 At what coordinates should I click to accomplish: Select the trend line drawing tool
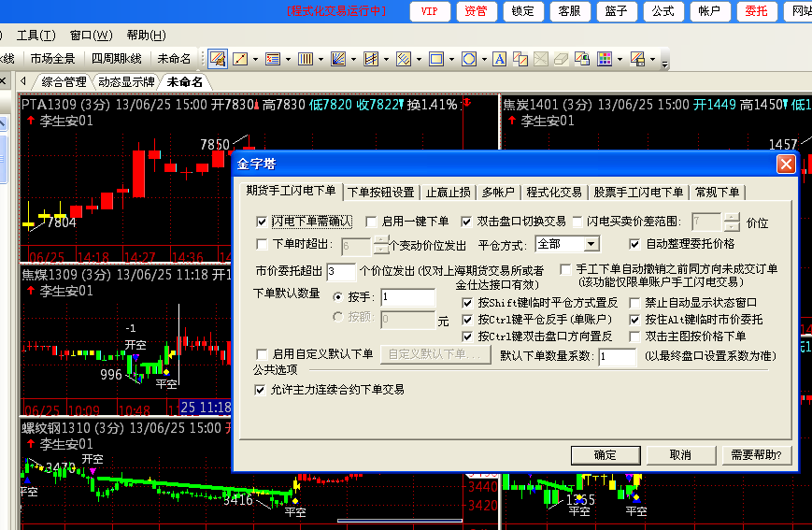pos(240,59)
